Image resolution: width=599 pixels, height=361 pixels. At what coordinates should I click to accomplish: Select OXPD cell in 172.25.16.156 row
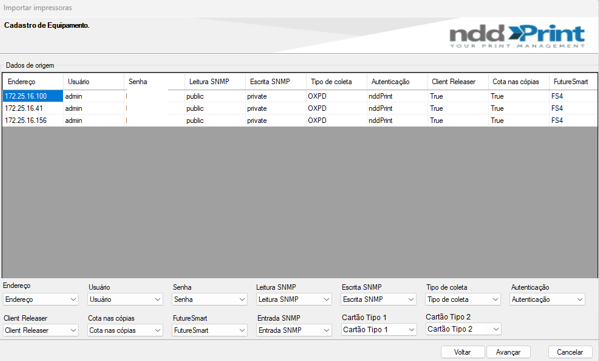(x=337, y=120)
